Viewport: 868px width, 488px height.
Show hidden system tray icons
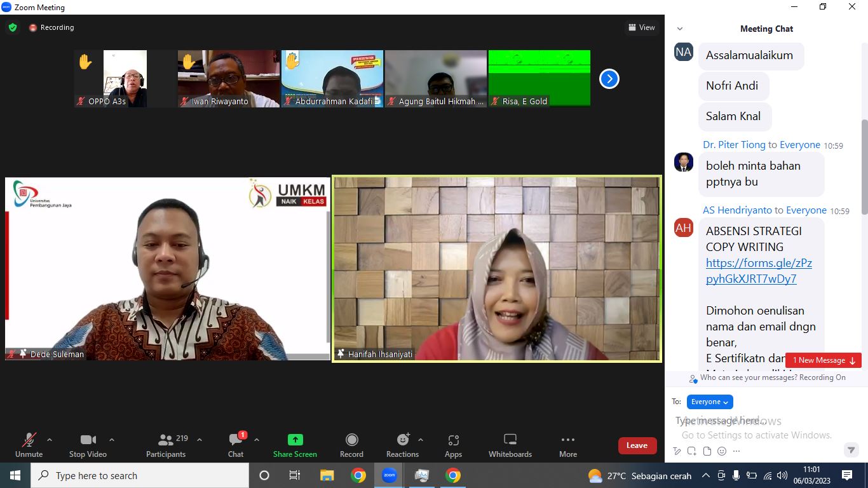tap(706, 475)
